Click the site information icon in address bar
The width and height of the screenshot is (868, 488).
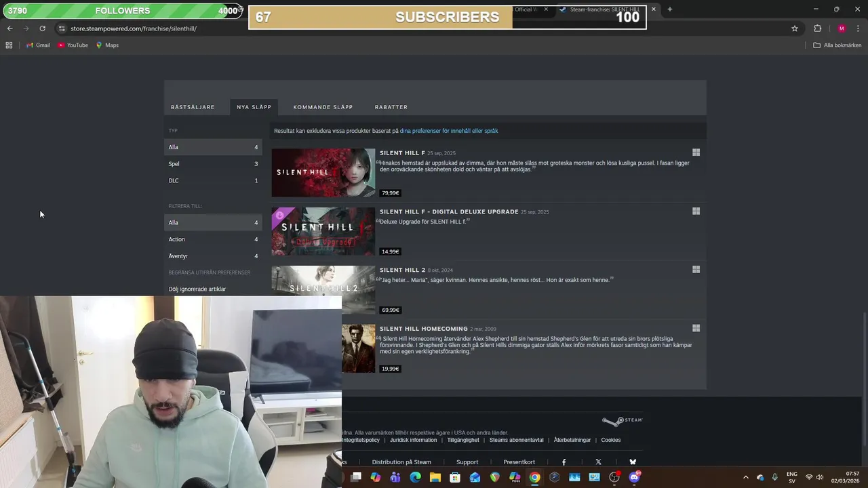point(62,28)
